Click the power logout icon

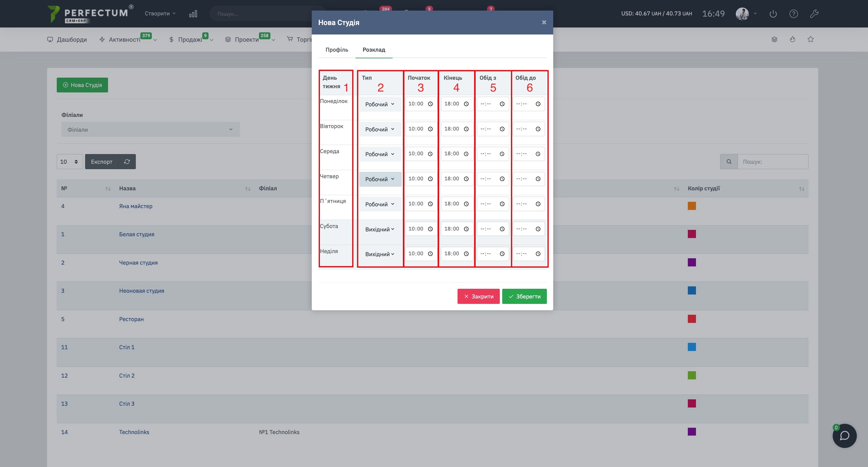773,14
